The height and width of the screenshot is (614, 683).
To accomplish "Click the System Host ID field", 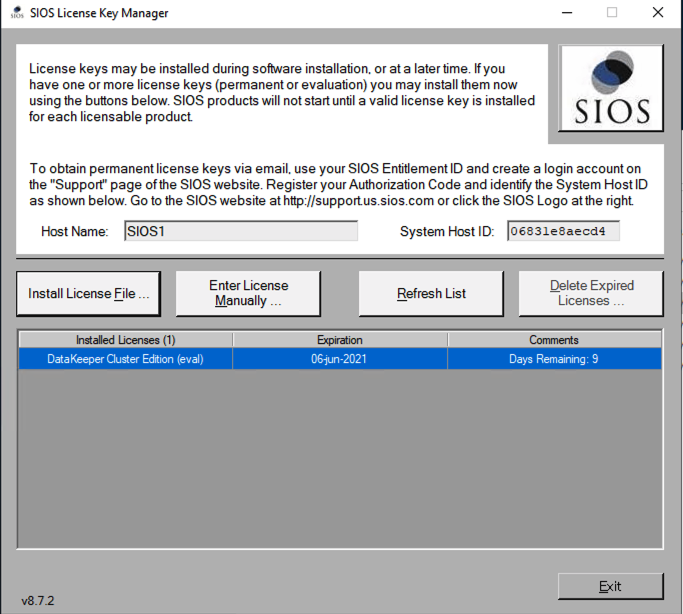I will tap(563, 231).
